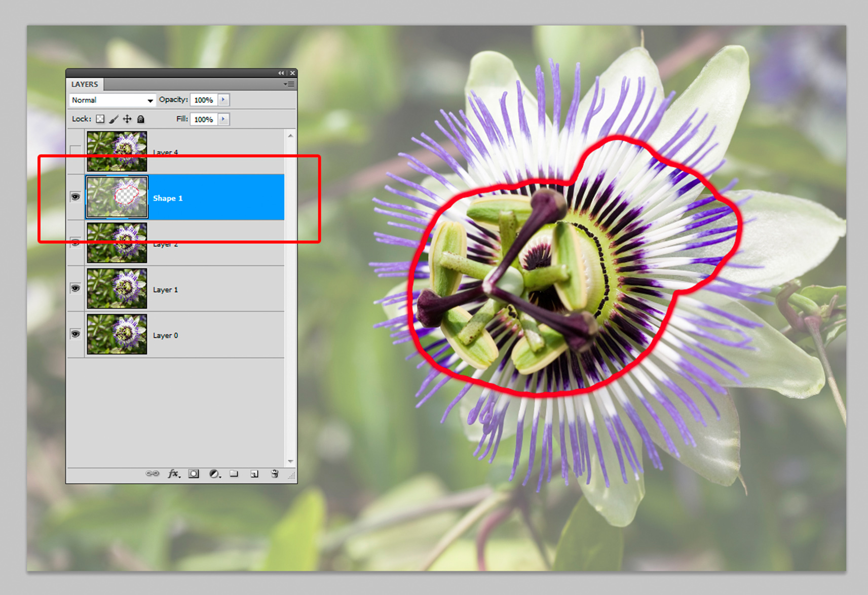Toggle lock position for the layer
The width and height of the screenshot is (868, 595).
[x=127, y=119]
